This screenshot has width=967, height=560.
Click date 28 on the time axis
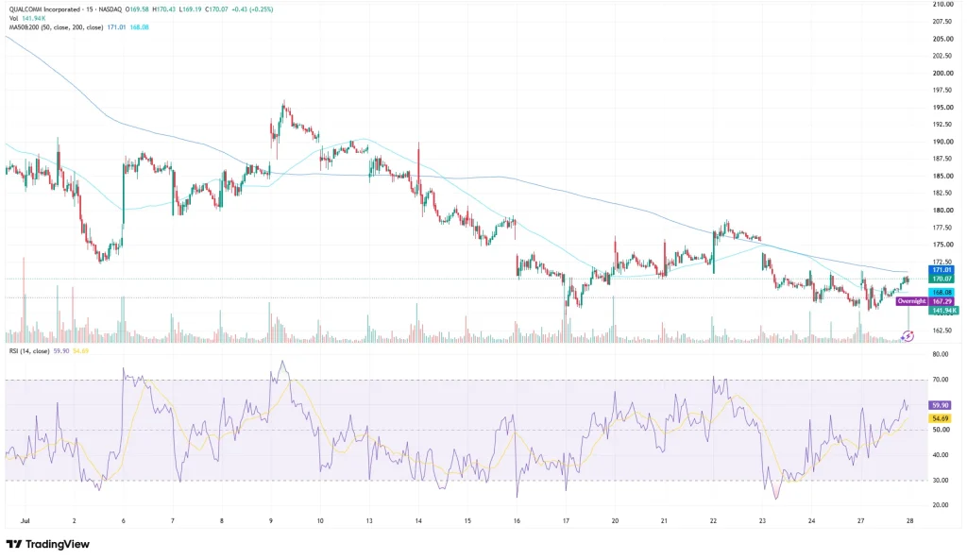pyautogui.click(x=909, y=520)
